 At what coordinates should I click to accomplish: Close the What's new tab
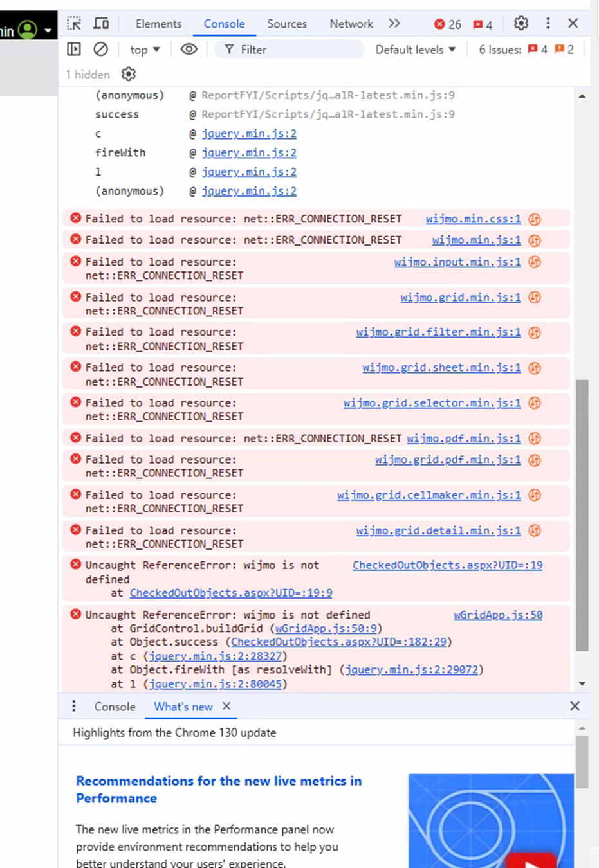click(x=226, y=706)
